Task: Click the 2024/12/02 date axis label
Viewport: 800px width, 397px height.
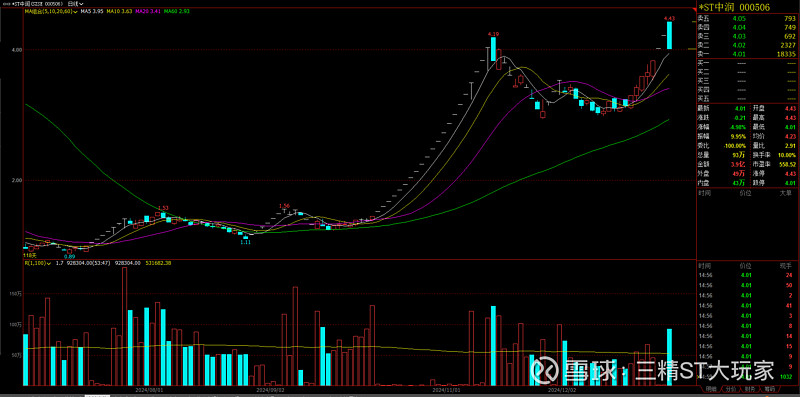Action: coord(561,389)
